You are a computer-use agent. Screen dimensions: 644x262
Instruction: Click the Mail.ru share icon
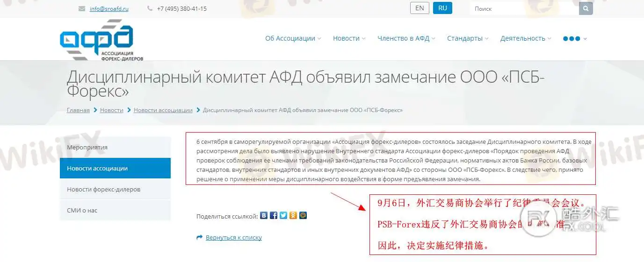303,216
